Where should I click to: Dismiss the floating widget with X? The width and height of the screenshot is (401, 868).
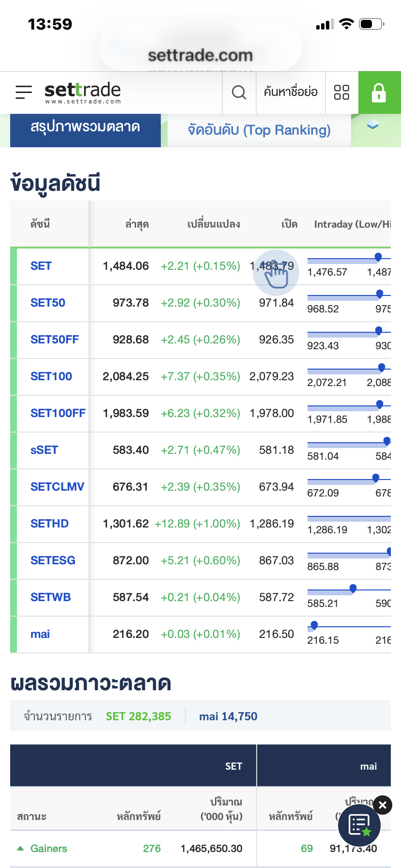tap(383, 805)
